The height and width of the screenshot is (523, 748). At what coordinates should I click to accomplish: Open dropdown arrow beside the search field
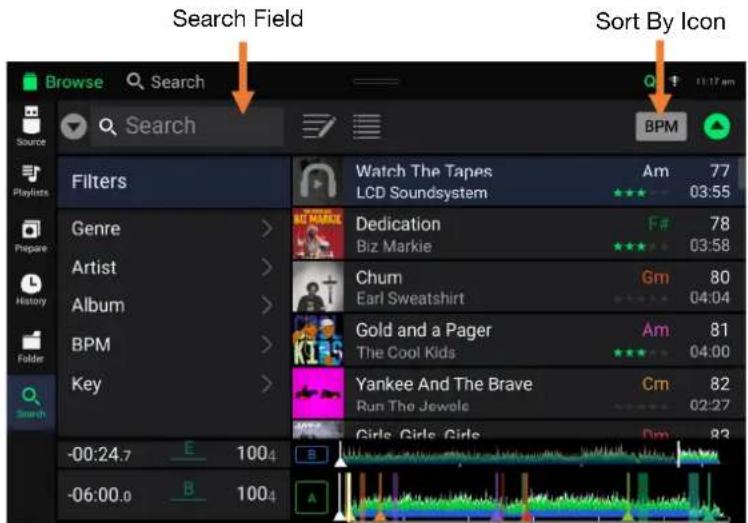74,127
